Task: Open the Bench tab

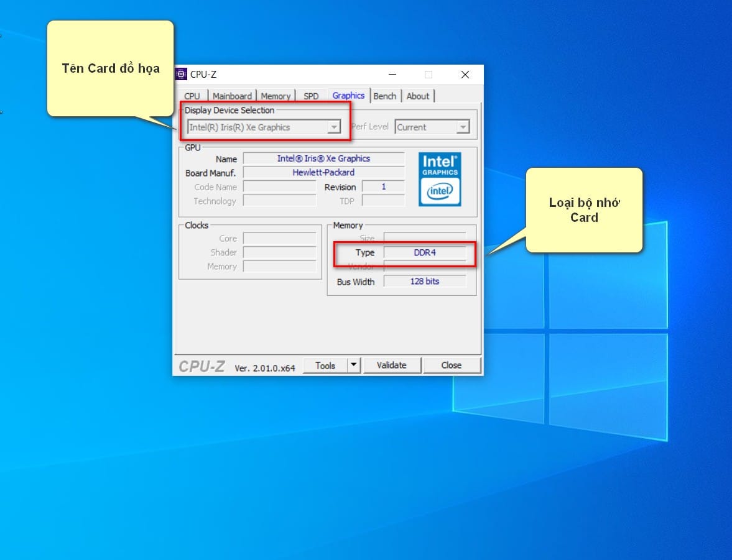Action: pyautogui.click(x=385, y=96)
